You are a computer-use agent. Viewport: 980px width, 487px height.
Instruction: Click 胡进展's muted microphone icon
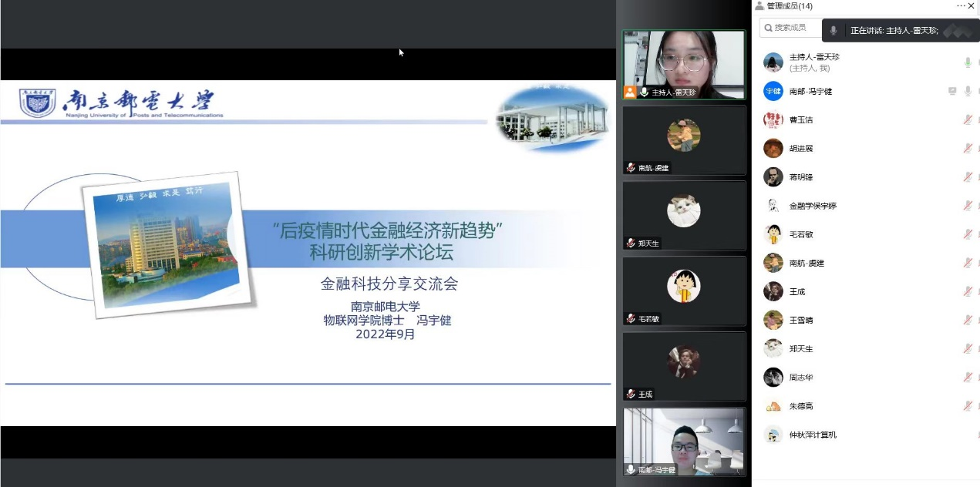point(967,148)
